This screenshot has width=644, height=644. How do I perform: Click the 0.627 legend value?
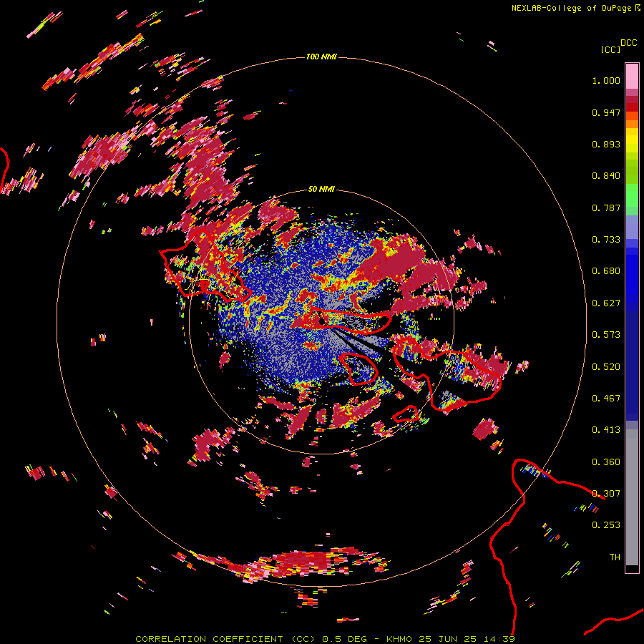click(x=606, y=303)
